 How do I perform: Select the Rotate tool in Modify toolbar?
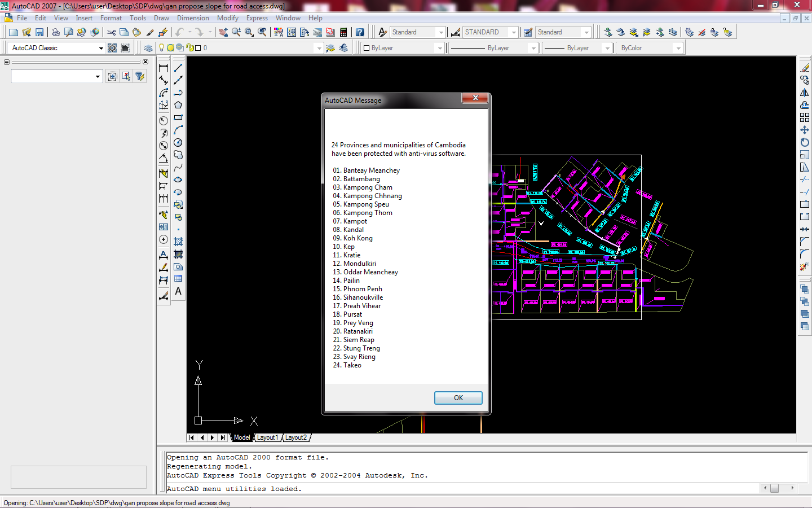805,142
